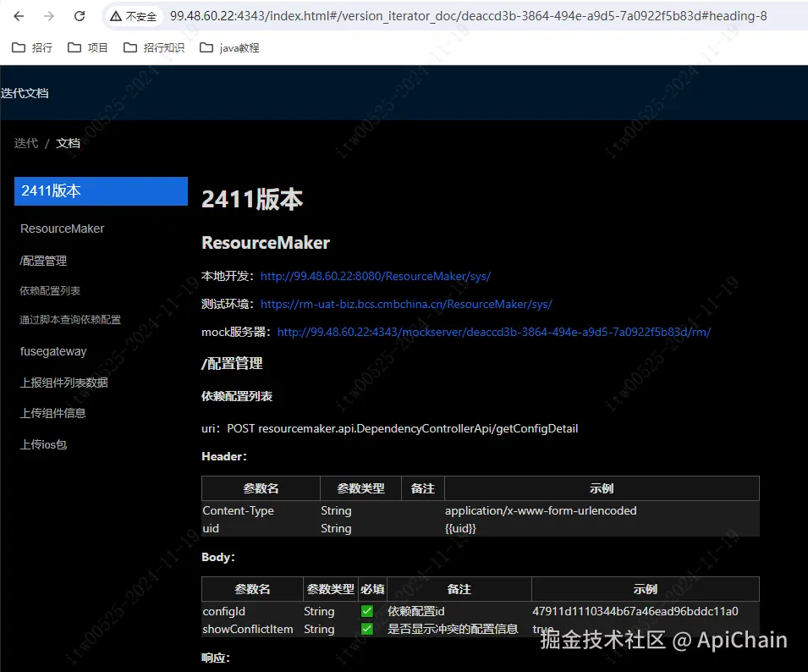Click the {{uid}} example value
808x672 pixels.
click(x=460, y=528)
